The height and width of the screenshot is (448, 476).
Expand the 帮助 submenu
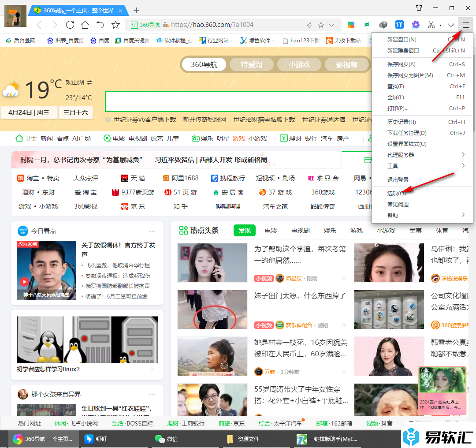coord(423,215)
